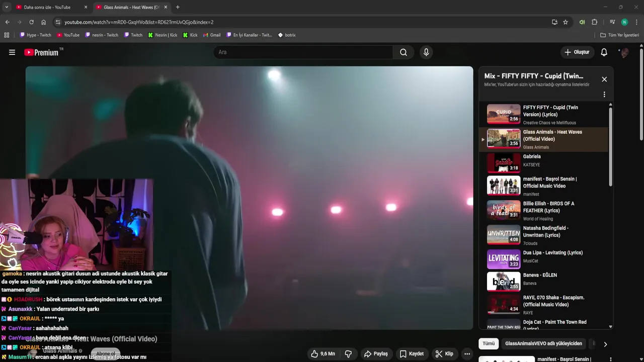The height and width of the screenshot is (362, 644).
Task: Open Mix playlist three-dot options
Action: [604, 95]
